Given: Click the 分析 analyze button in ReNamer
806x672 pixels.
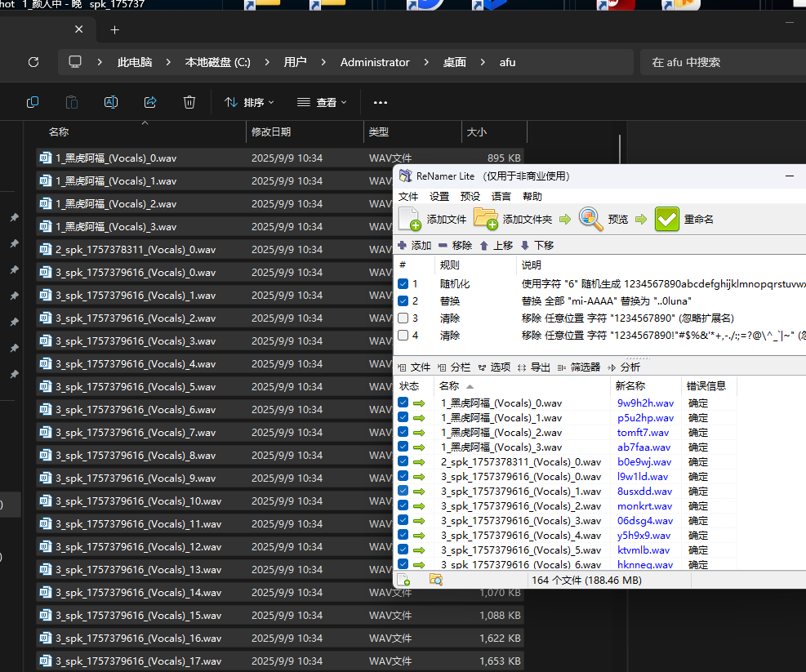Looking at the screenshot, I should point(624,367).
